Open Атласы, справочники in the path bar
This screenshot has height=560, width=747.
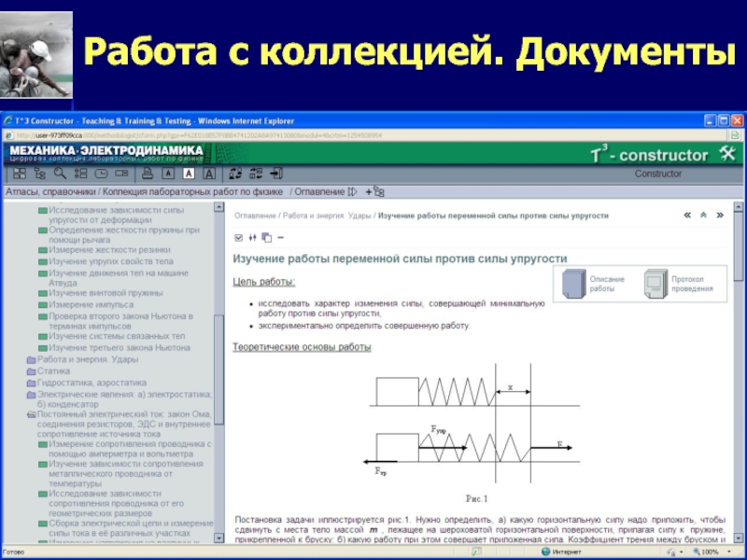(50, 192)
